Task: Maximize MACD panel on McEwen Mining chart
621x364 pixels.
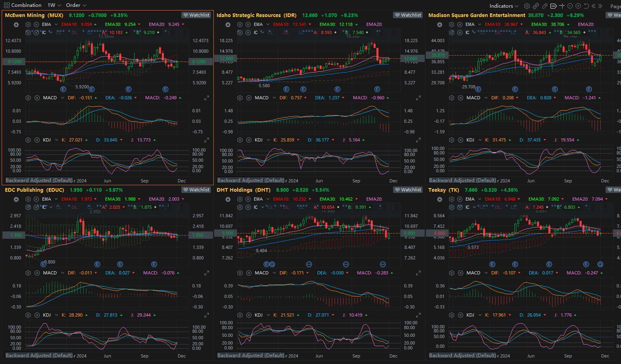Action: pyautogui.click(x=206, y=98)
